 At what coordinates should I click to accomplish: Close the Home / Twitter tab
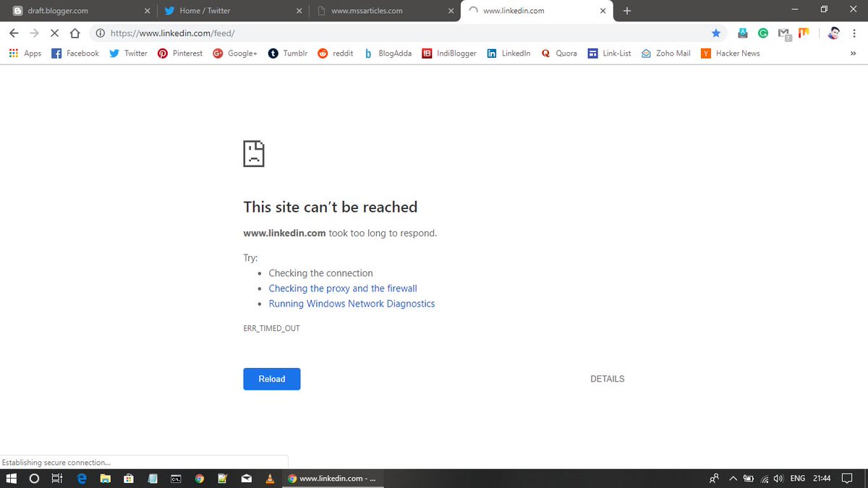[x=299, y=11]
